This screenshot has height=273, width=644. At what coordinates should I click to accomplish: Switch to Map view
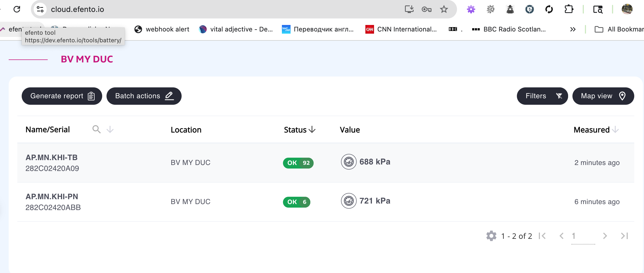[x=603, y=96]
